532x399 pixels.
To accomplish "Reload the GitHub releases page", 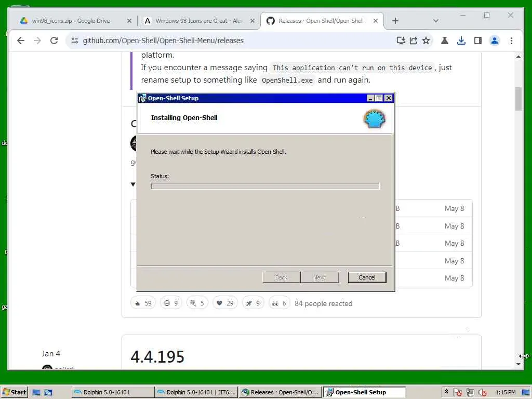I will (54, 41).
